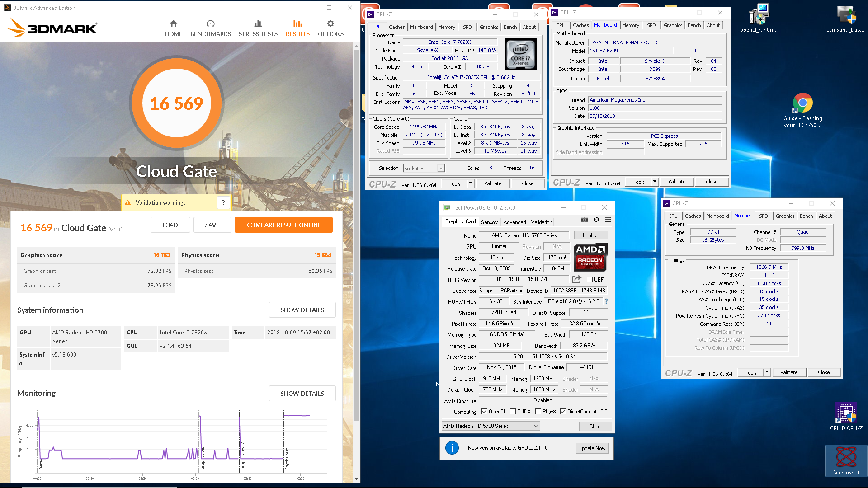Image resolution: width=868 pixels, height=488 pixels.
Task: Toggle the OpenCL checkbox
Action: pos(484,412)
